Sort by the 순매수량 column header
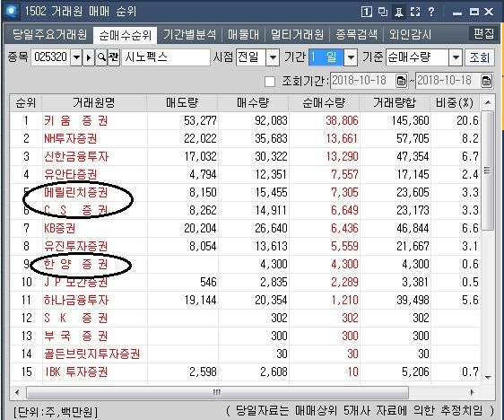Image resolution: width=504 pixels, height=420 pixels. coord(324,103)
